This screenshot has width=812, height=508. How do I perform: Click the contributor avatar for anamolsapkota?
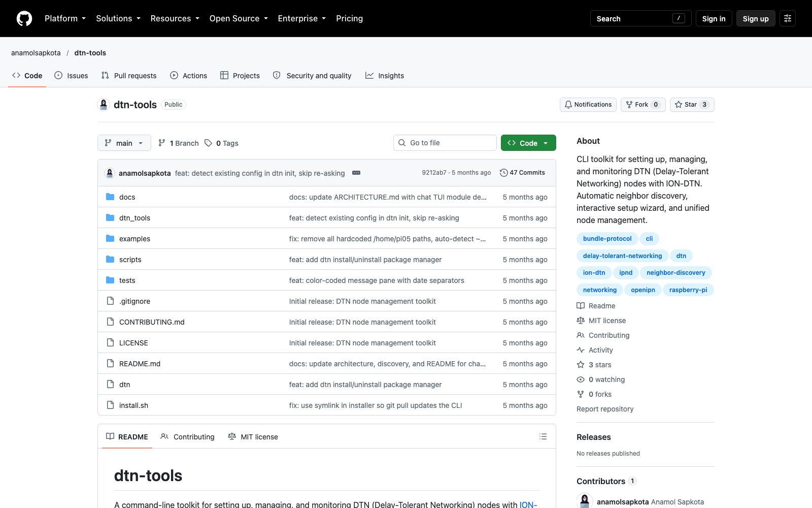tap(585, 501)
